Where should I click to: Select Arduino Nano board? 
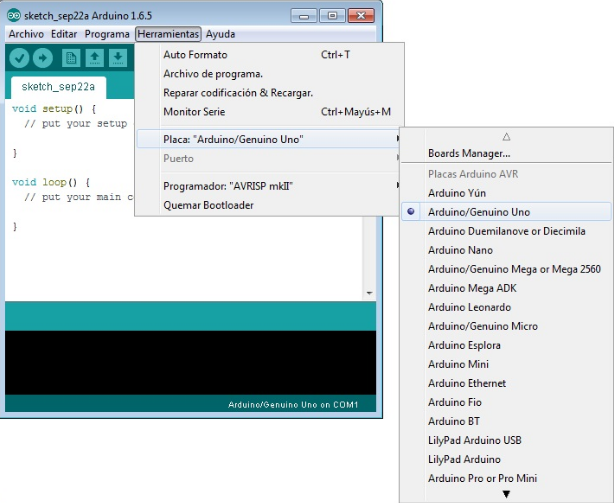(506, 250)
